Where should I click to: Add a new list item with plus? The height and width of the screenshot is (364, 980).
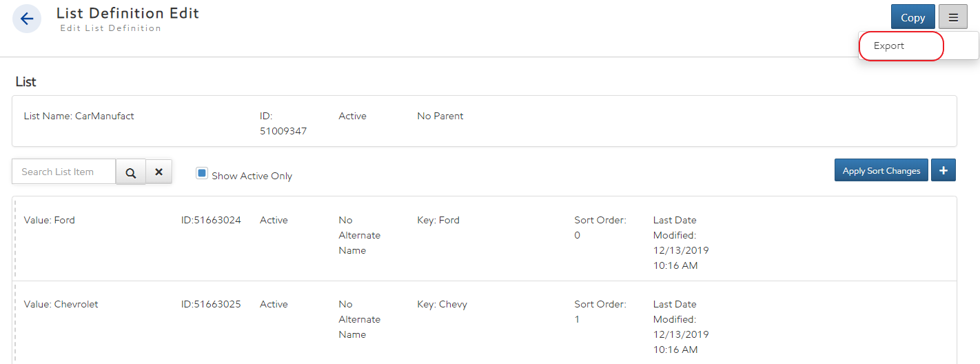(x=943, y=170)
